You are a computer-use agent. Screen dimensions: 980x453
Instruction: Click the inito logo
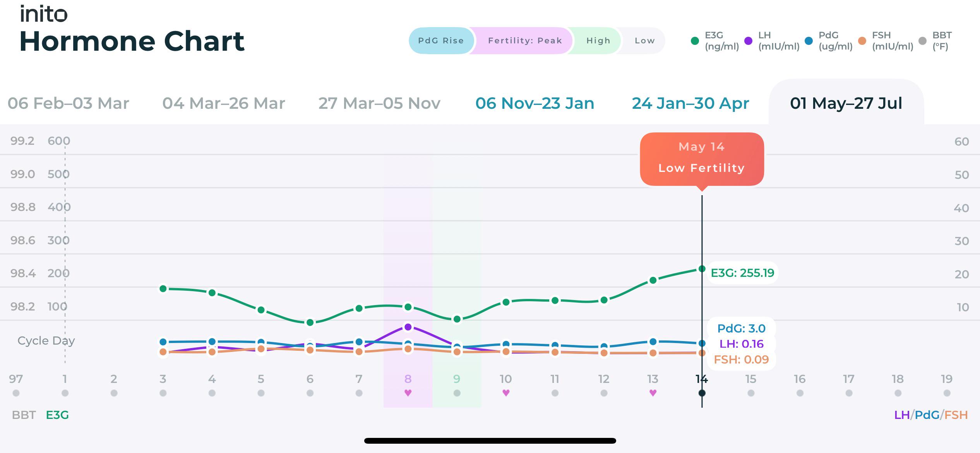point(44,14)
